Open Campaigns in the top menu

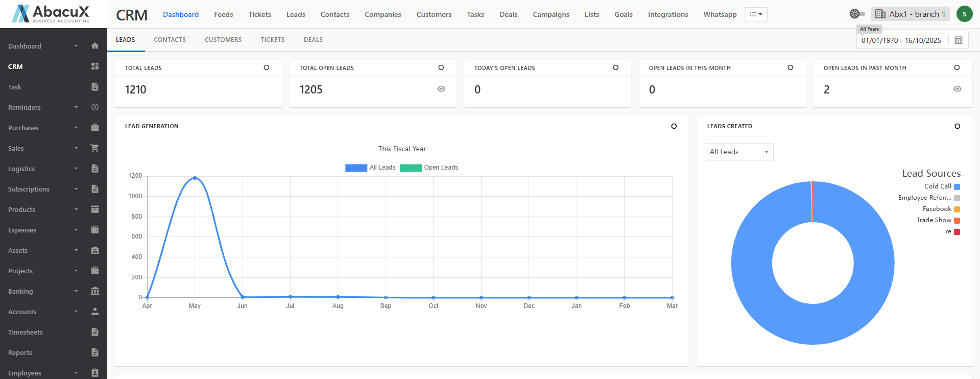click(x=551, y=14)
